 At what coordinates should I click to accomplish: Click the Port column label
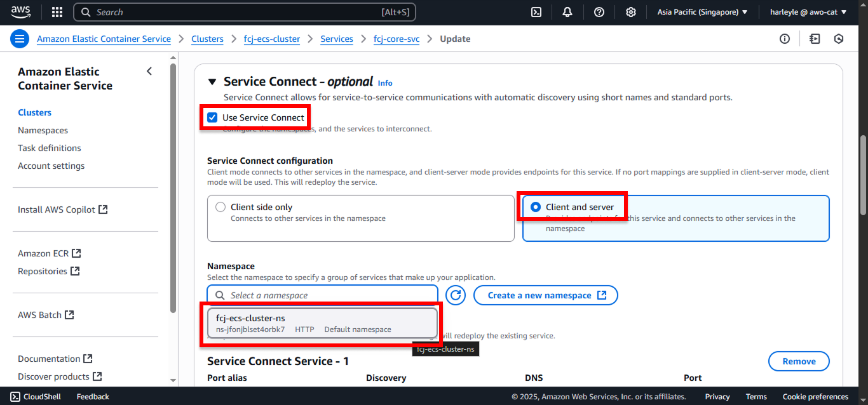click(x=693, y=378)
